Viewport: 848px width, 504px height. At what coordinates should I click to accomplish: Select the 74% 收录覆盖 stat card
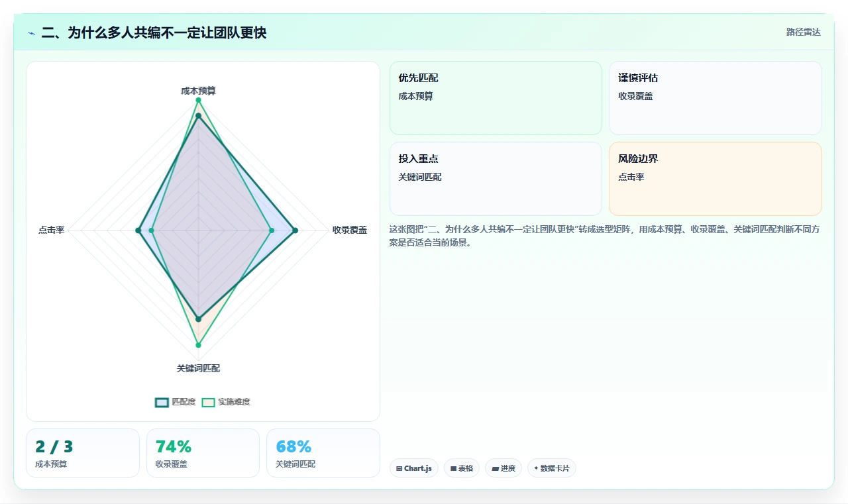tap(203, 453)
